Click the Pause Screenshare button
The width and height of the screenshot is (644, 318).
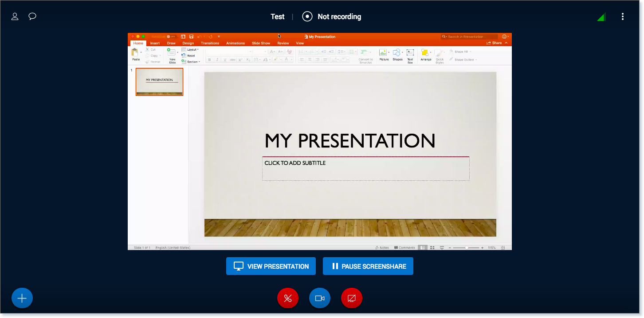click(368, 266)
